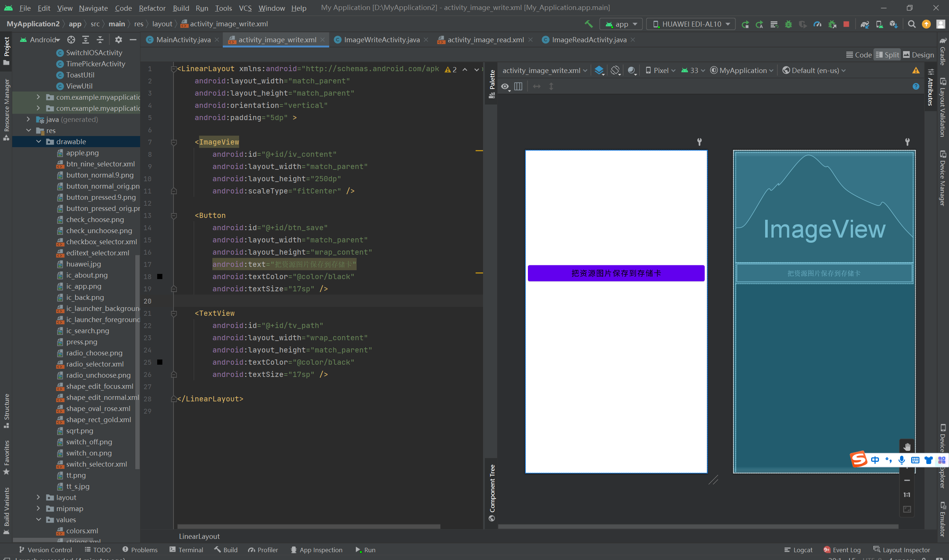Switch to ImageWriteActivity.java tab

381,40
